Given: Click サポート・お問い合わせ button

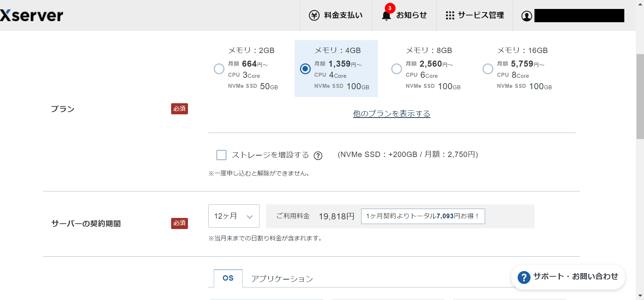Looking at the screenshot, I should 568,277.
